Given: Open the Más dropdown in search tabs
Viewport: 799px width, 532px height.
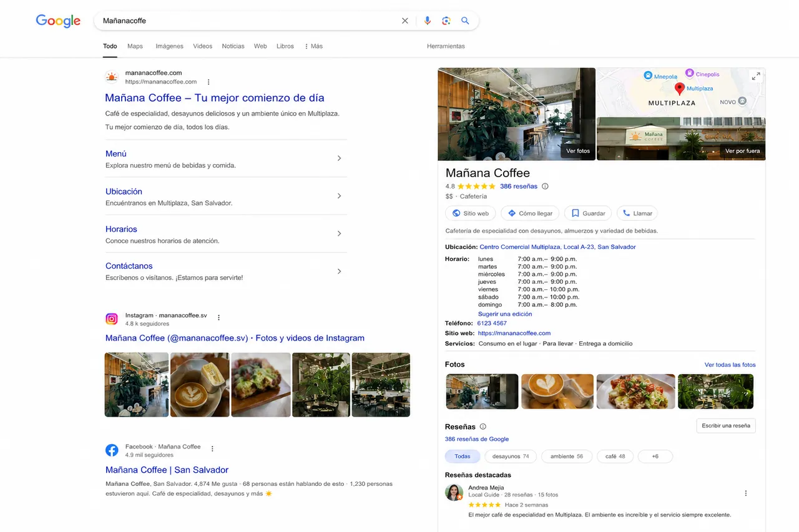Looking at the screenshot, I should [x=313, y=46].
